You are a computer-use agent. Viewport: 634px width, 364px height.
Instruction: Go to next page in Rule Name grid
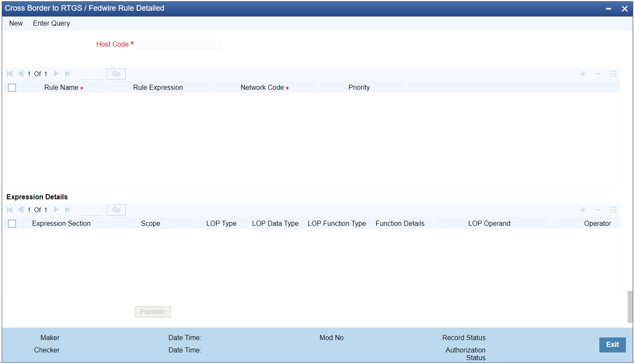coord(56,74)
